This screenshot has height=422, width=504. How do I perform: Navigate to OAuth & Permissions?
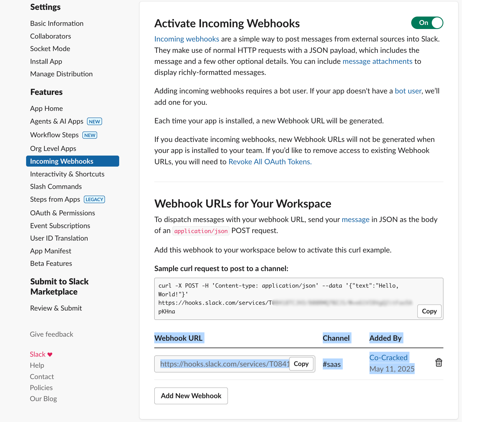pyautogui.click(x=62, y=213)
